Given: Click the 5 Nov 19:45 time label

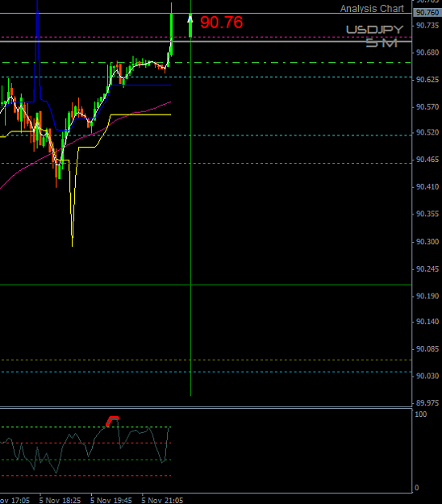Looking at the screenshot, I should [110, 501].
